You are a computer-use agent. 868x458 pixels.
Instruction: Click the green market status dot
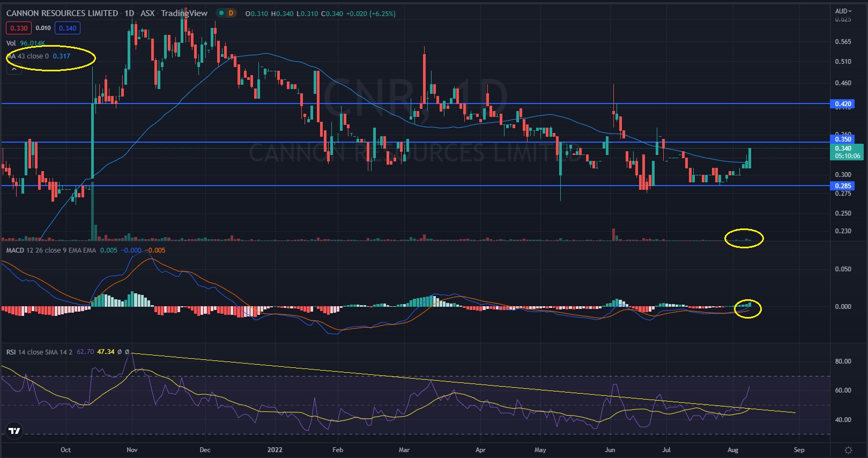click(x=220, y=13)
